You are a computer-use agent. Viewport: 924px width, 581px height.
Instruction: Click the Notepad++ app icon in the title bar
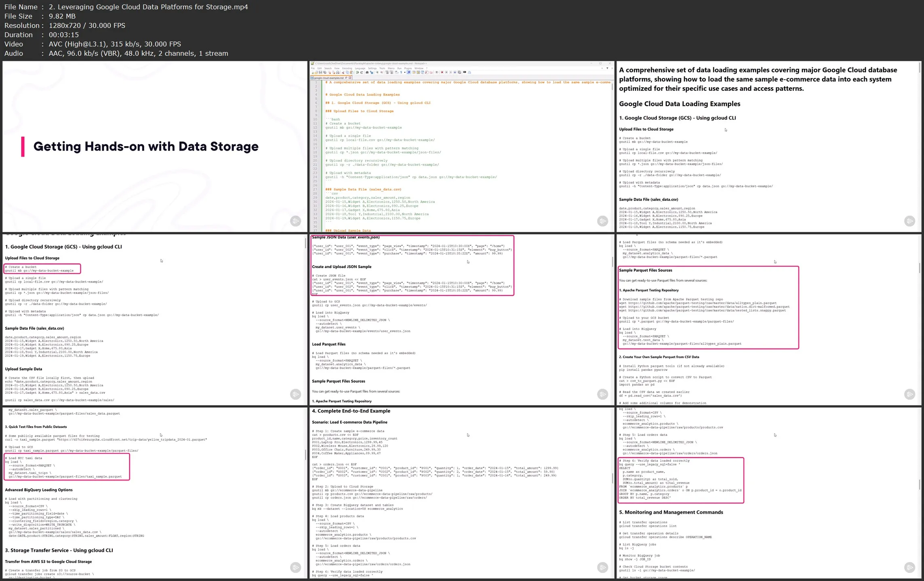(312, 63)
